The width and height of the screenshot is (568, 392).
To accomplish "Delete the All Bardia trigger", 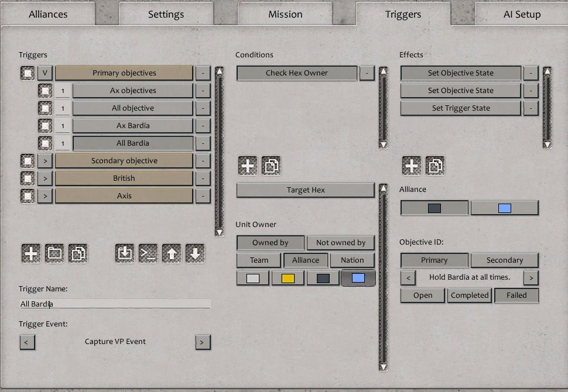I will click(203, 143).
